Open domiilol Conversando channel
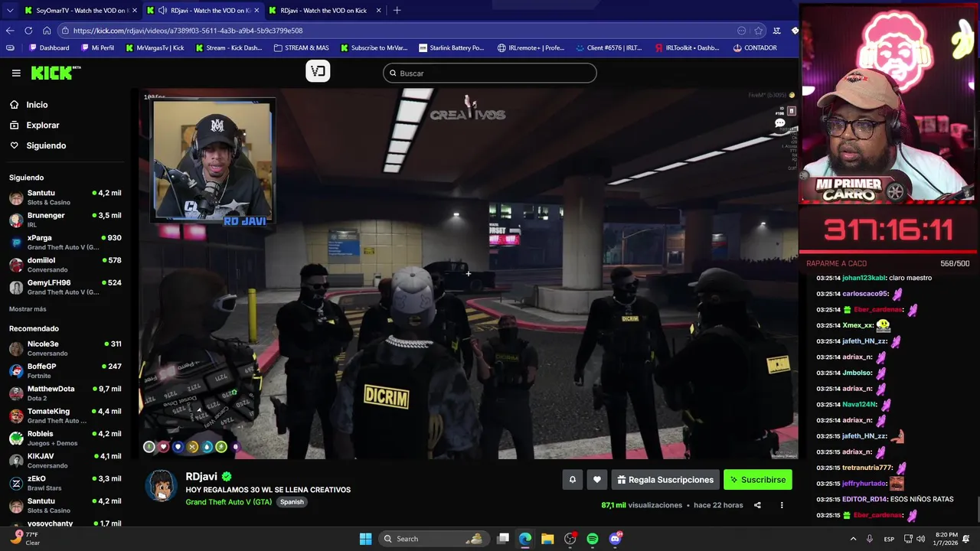This screenshot has width=980, height=551. tap(65, 265)
